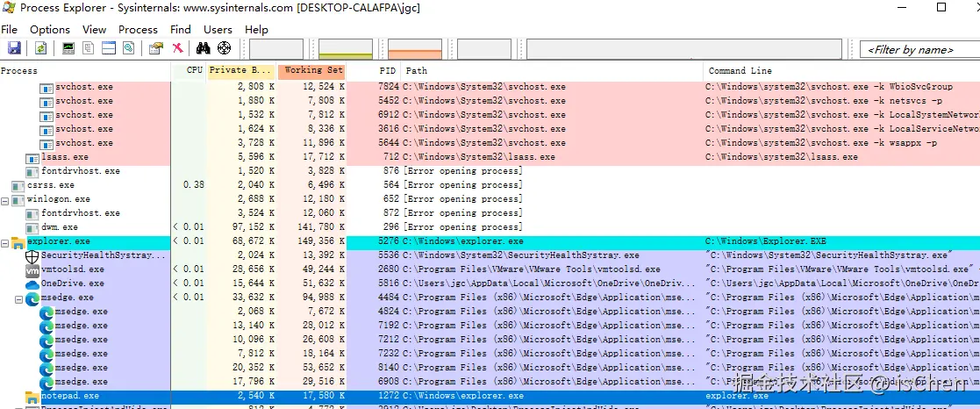The height and width of the screenshot is (409, 980).
Task: Click the dwm.exe process icon
Action: pos(32,227)
